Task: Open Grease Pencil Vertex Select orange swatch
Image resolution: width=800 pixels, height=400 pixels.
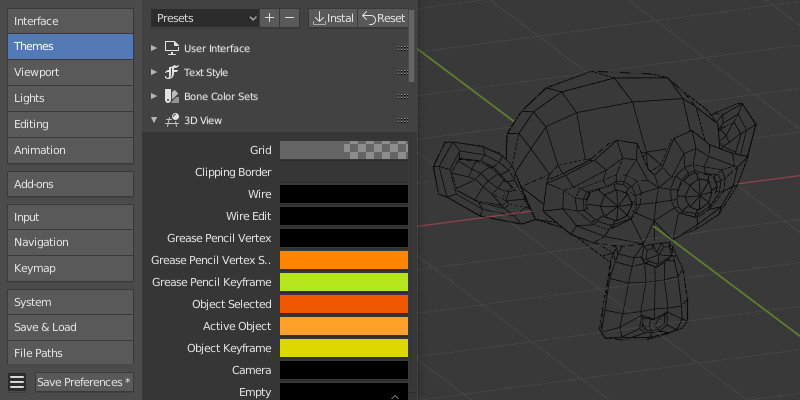Action: coord(344,260)
